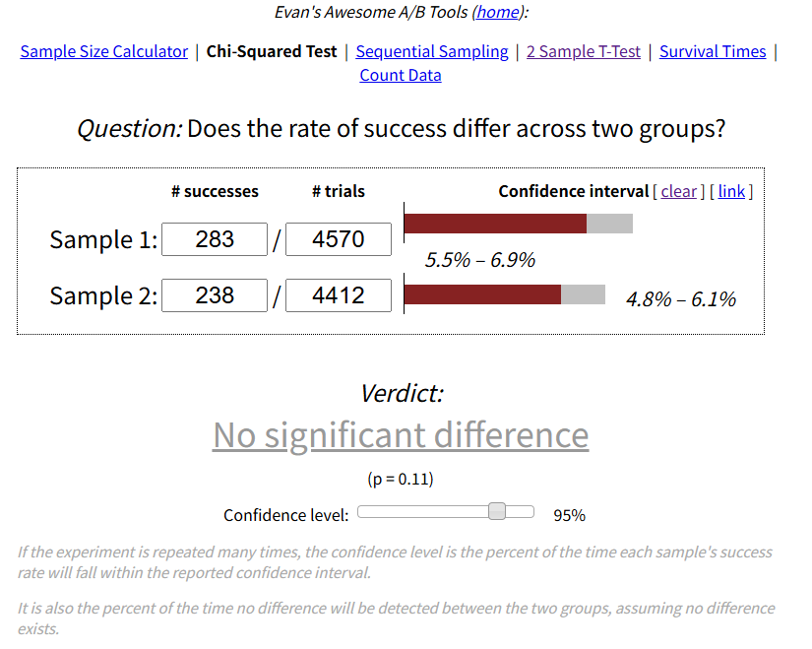
Task: Focus Sample 1 successes field
Action: 215,239
